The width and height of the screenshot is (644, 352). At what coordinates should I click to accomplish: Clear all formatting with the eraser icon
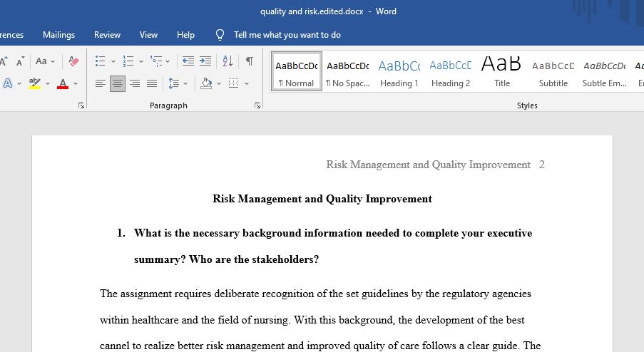(74, 61)
